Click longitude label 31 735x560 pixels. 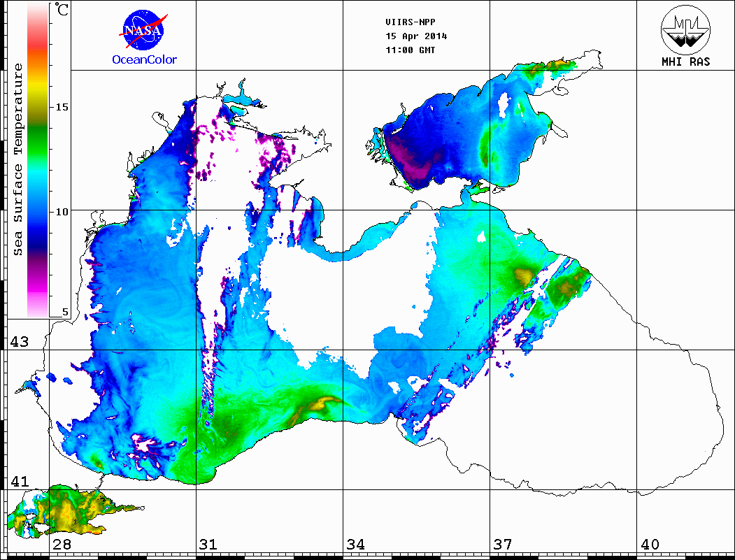208,544
